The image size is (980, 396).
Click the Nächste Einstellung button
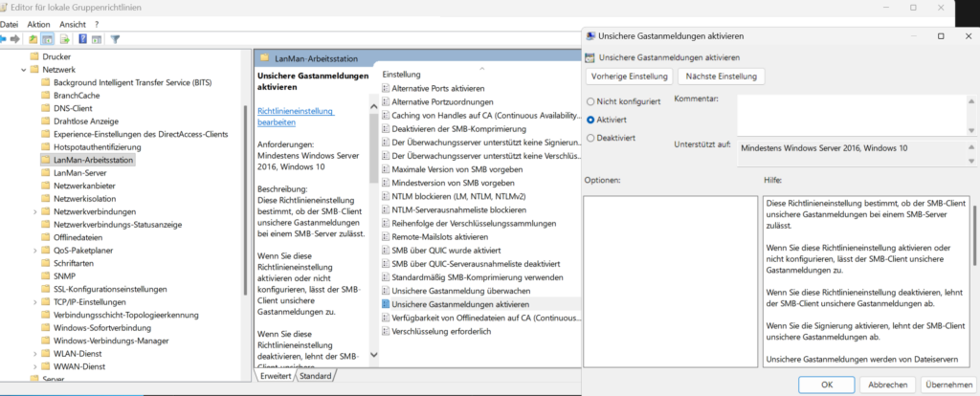[x=722, y=76]
